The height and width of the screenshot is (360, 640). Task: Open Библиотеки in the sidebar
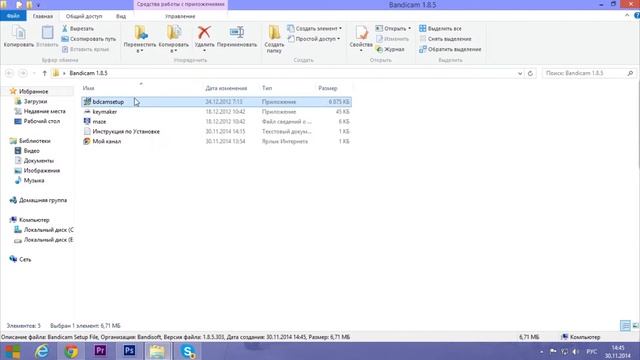pyautogui.click(x=30, y=141)
